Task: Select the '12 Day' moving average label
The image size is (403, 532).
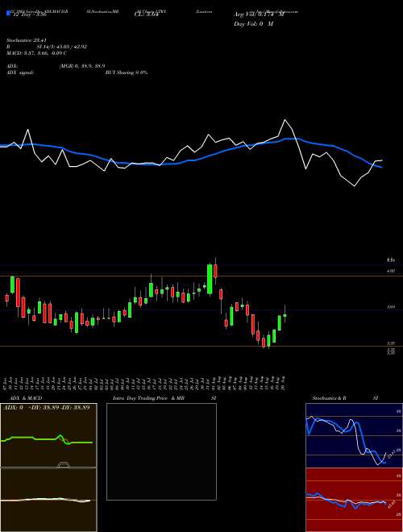Action: (29, 15)
